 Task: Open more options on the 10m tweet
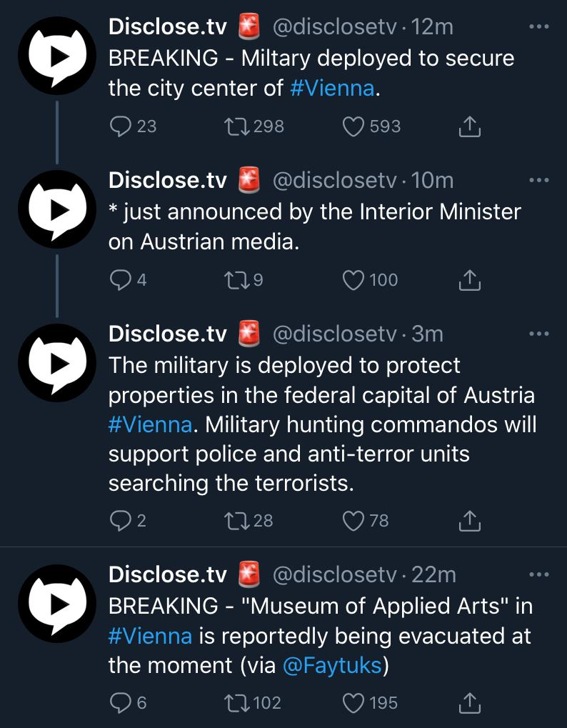[x=539, y=180]
